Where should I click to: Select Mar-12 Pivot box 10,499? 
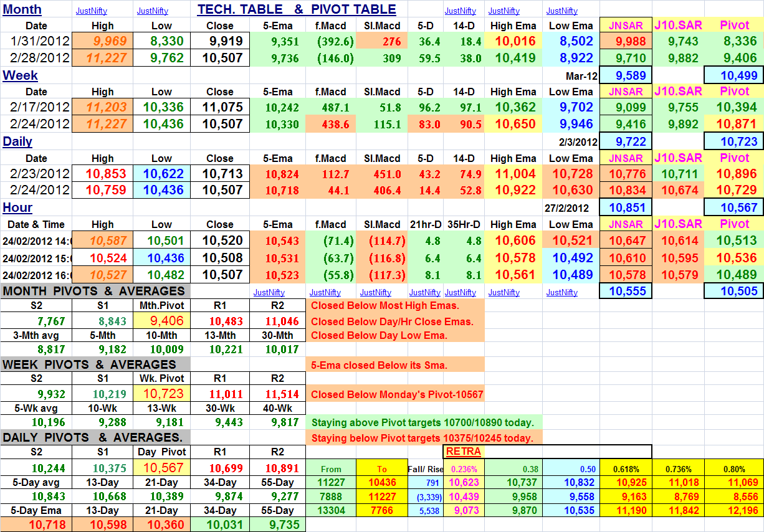click(733, 75)
